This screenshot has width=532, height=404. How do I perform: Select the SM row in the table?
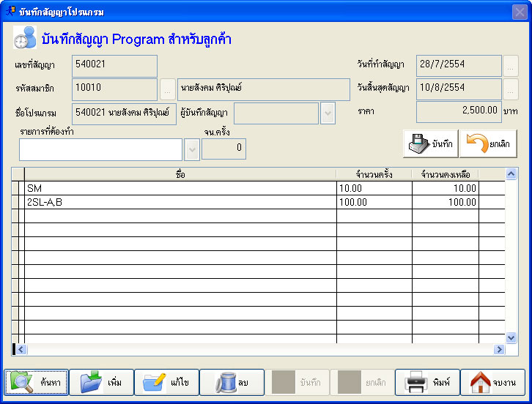(x=180, y=188)
